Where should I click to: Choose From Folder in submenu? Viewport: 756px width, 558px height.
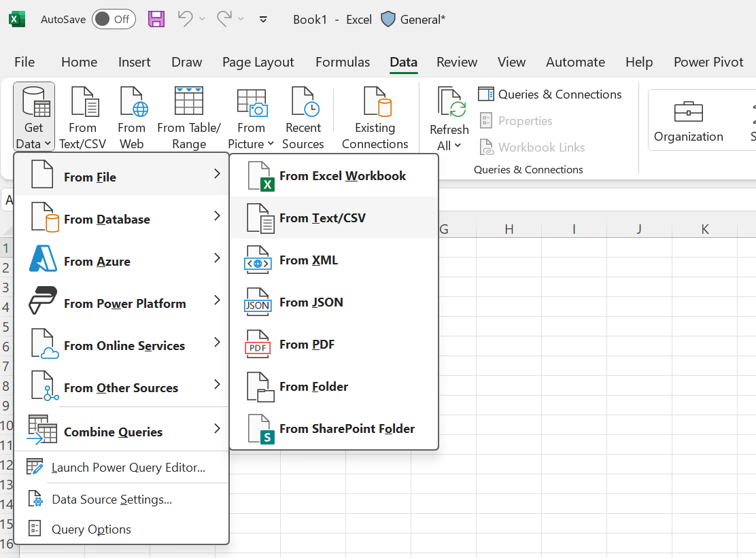pyautogui.click(x=334, y=387)
